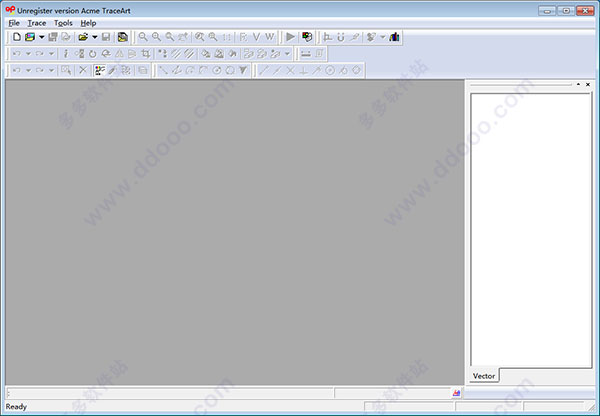Expand undo history dropdown in third toolbar row
The image size is (600, 416).
[x=28, y=70]
